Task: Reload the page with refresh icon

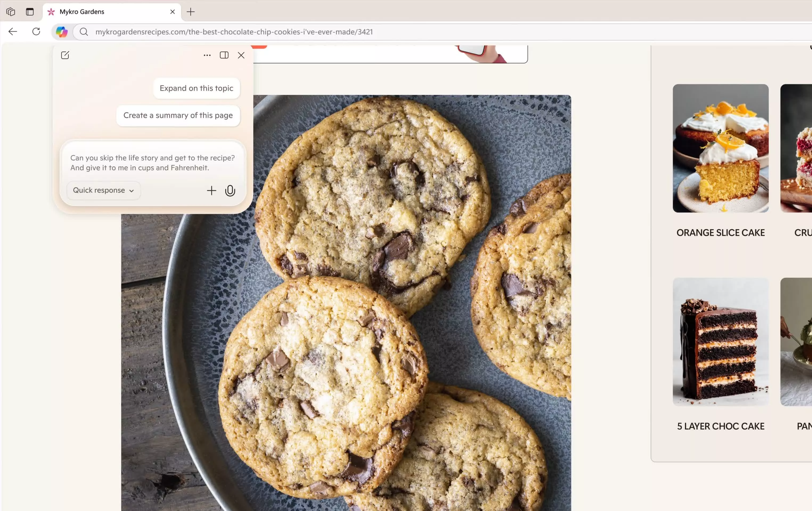Action: (36, 32)
